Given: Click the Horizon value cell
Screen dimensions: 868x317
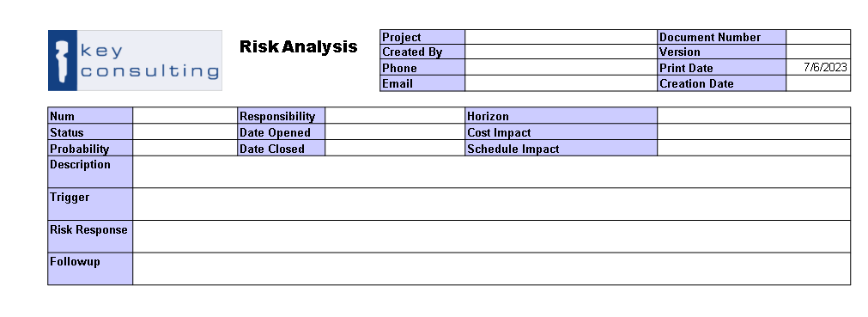Looking at the screenshot, I should click(x=754, y=115).
